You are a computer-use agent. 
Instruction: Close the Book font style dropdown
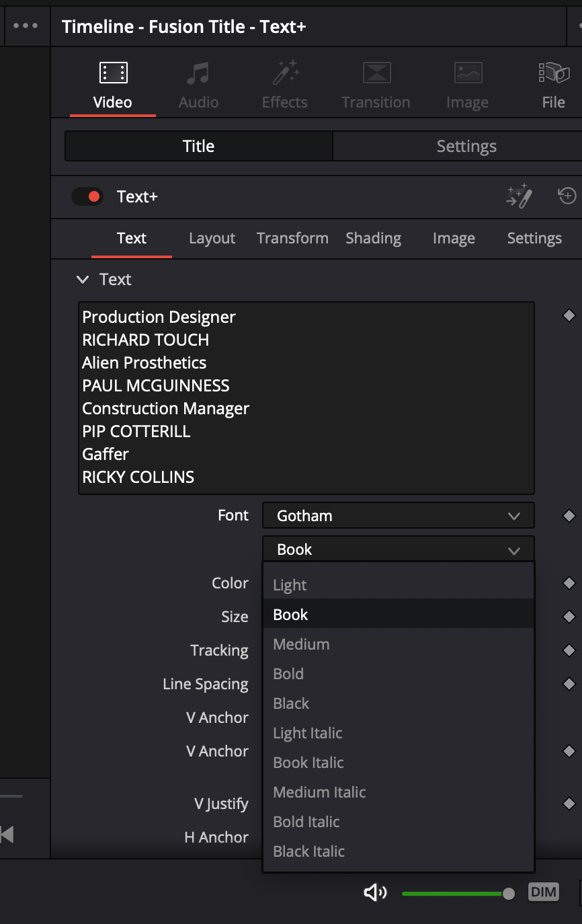point(399,549)
